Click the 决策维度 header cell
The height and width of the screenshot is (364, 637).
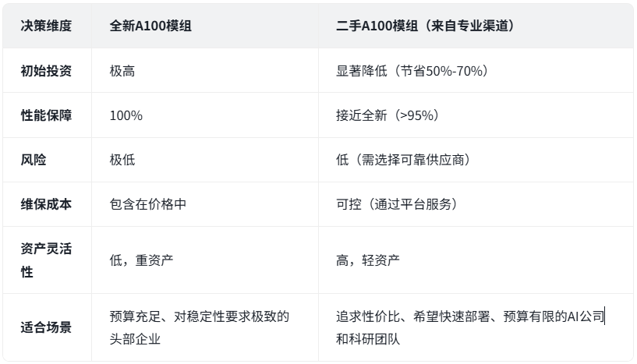(46, 26)
